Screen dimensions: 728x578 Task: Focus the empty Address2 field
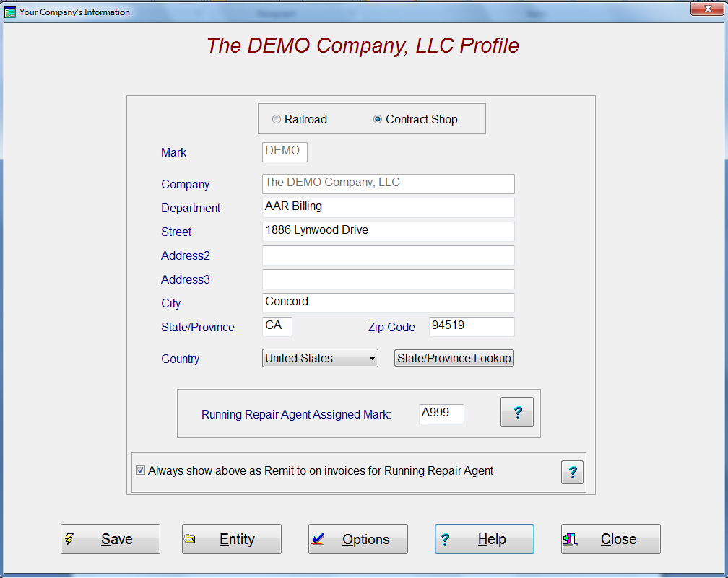point(388,255)
